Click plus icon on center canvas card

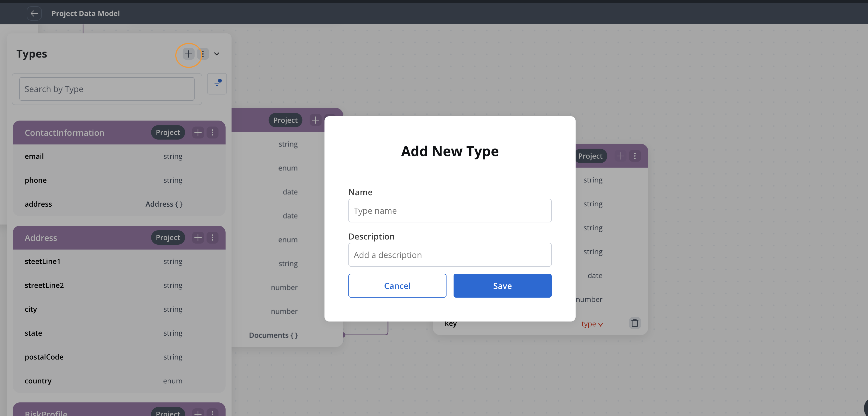click(x=316, y=120)
